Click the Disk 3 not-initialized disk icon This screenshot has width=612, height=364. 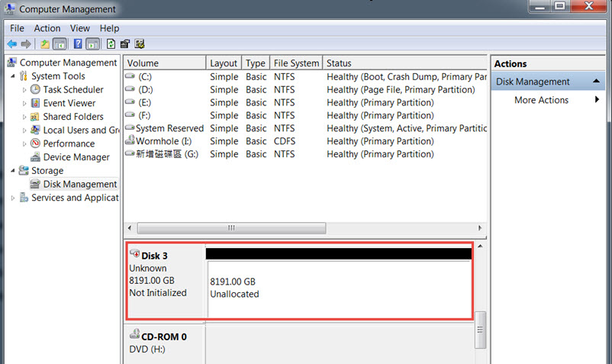click(x=134, y=255)
